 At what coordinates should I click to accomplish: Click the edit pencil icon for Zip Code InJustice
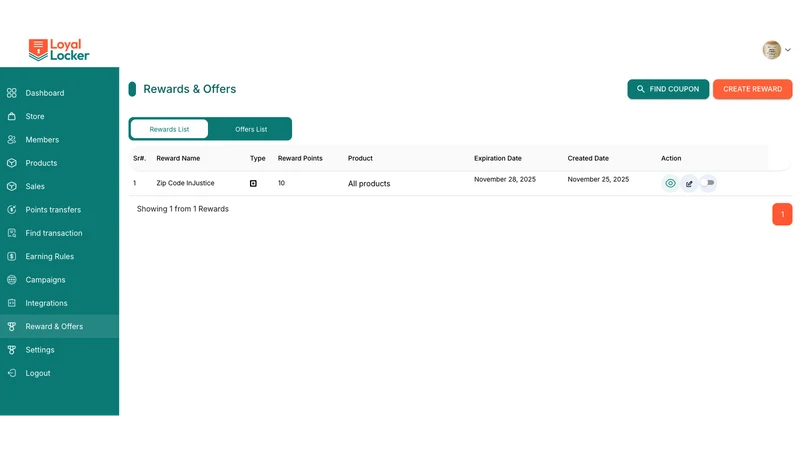click(x=689, y=184)
